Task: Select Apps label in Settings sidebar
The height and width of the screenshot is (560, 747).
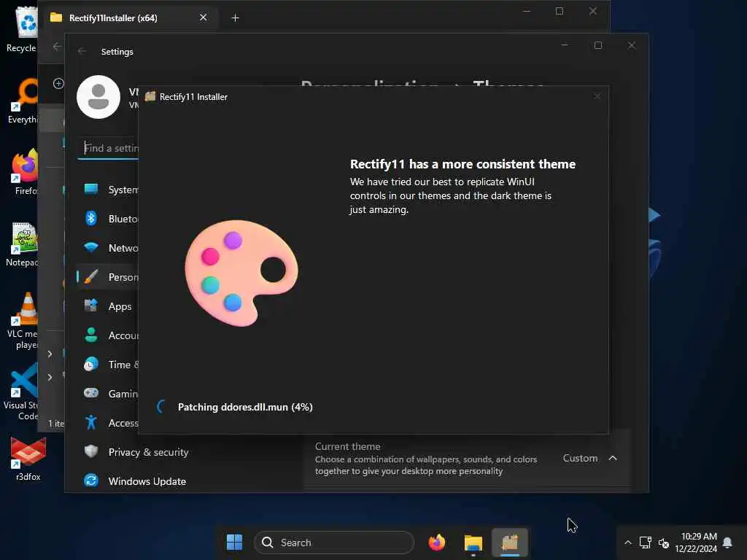Action: point(120,306)
